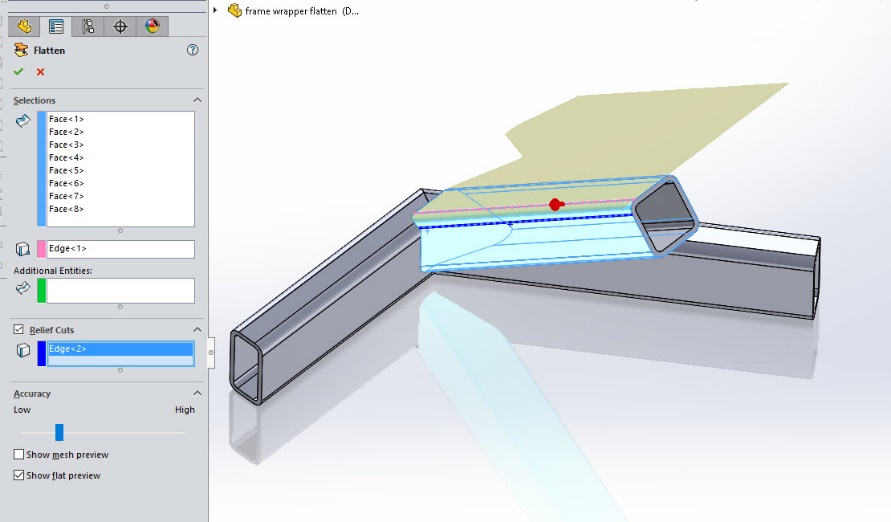Select Edge<2> in Relief Cuts box
This screenshot has width=891, height=522.
tap(120, 349)
